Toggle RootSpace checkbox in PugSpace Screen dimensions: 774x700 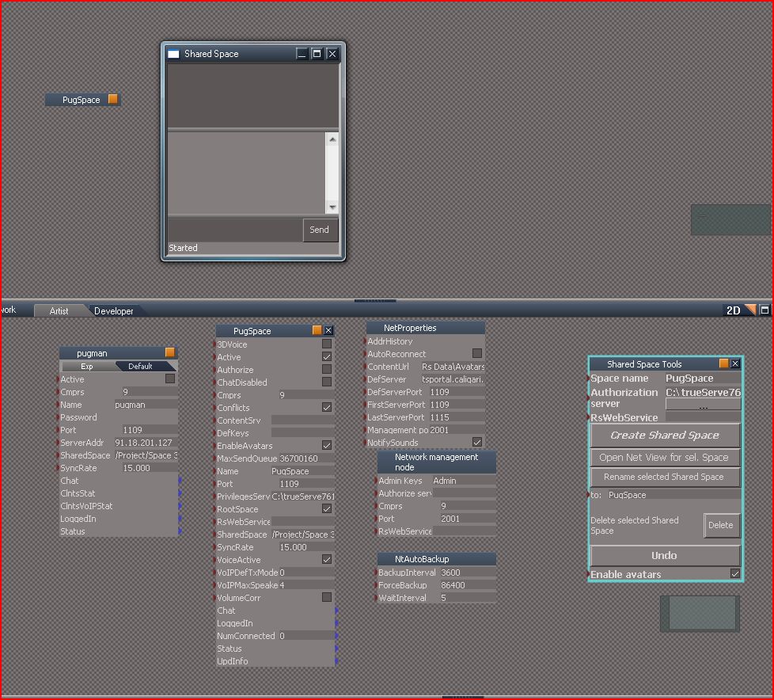pos(326,508)
